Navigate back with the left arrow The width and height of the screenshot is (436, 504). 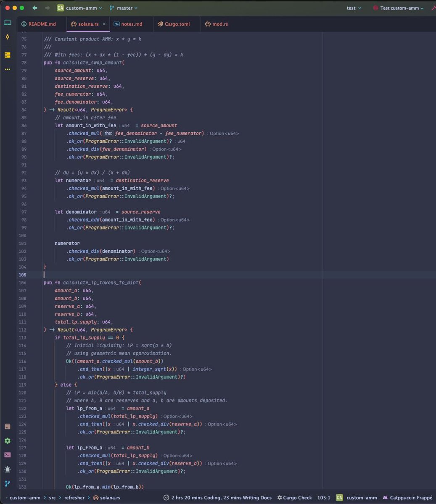[34, 8]
